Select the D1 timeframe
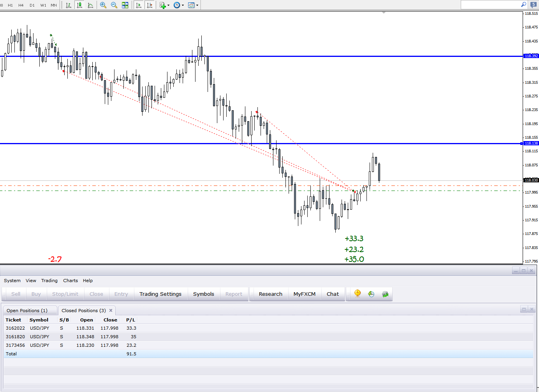 coord(32,5)
